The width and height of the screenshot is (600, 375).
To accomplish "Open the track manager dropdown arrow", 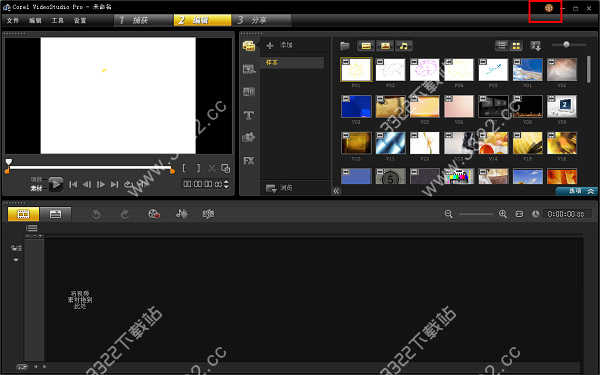I will pos(16,260).
